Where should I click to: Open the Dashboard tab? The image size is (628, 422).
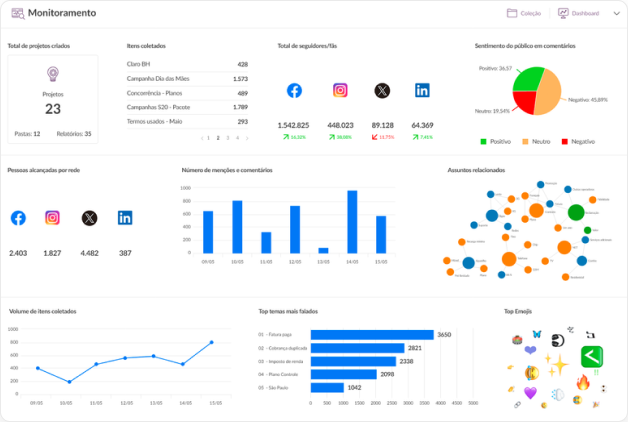point(579,14)
